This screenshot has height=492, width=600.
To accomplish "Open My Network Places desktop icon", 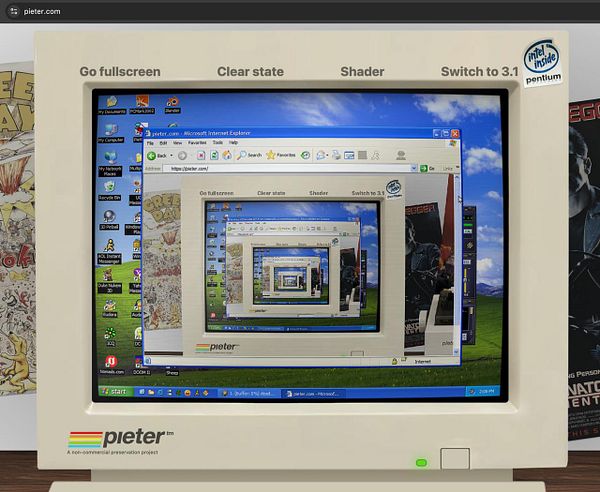I will tap(110, 164).
